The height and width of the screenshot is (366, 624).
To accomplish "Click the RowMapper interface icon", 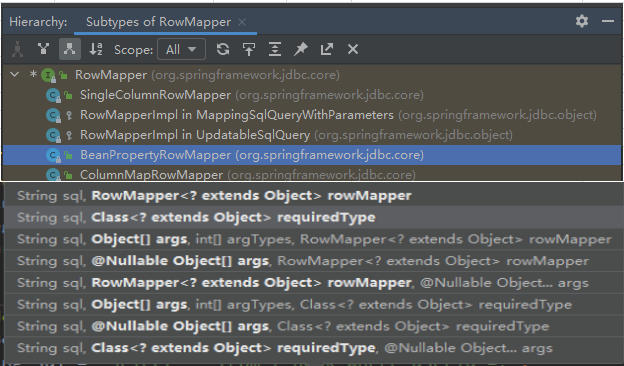I will click(48, 75).
